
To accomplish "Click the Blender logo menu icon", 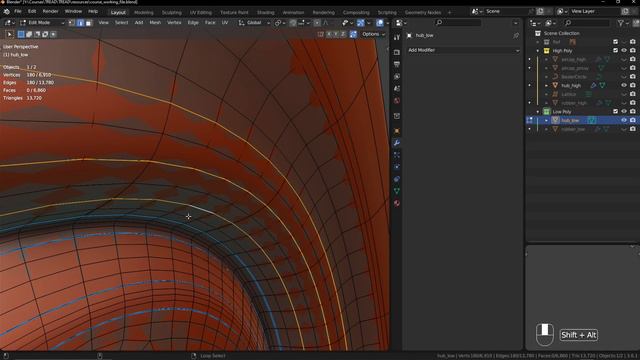I will point(7,11).
